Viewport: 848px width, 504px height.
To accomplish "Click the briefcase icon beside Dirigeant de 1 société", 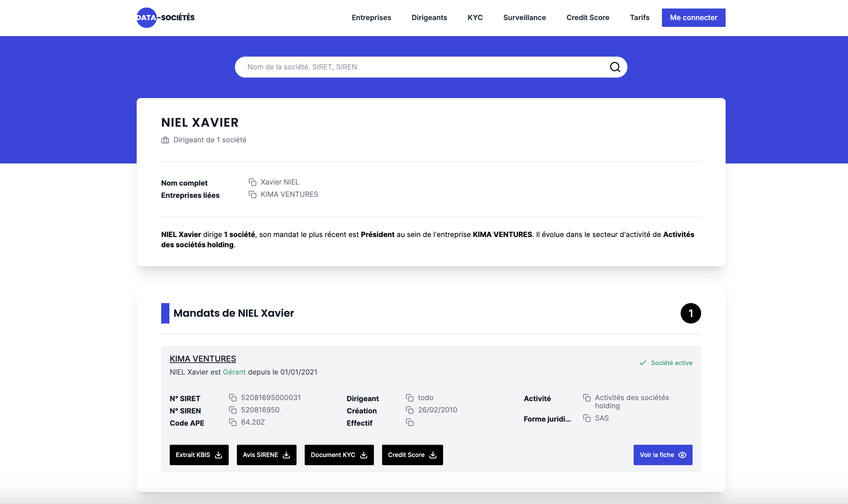I will [165, 140].
